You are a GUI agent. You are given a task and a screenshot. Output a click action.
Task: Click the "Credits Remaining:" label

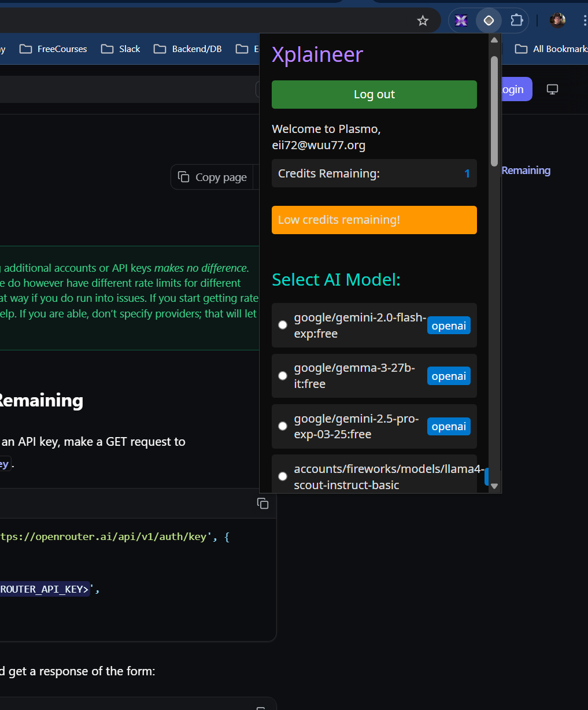[x=329, y=173]
